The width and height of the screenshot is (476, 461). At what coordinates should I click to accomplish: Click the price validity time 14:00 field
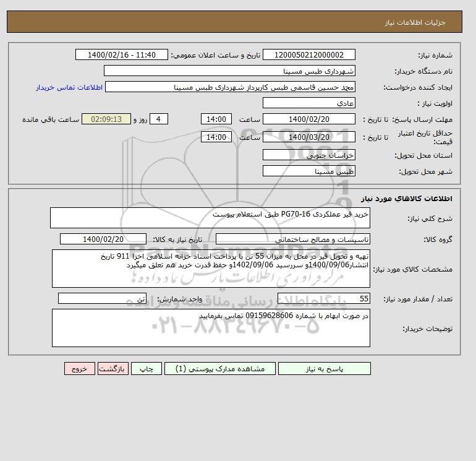click(216, 137)
